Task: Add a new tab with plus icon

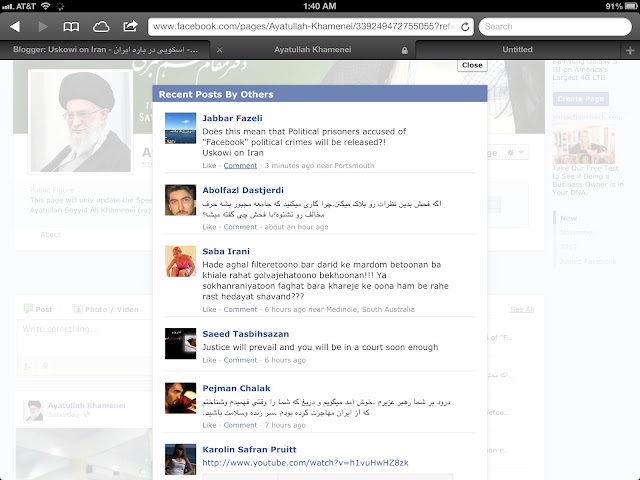Action: (x=630, y=50)
